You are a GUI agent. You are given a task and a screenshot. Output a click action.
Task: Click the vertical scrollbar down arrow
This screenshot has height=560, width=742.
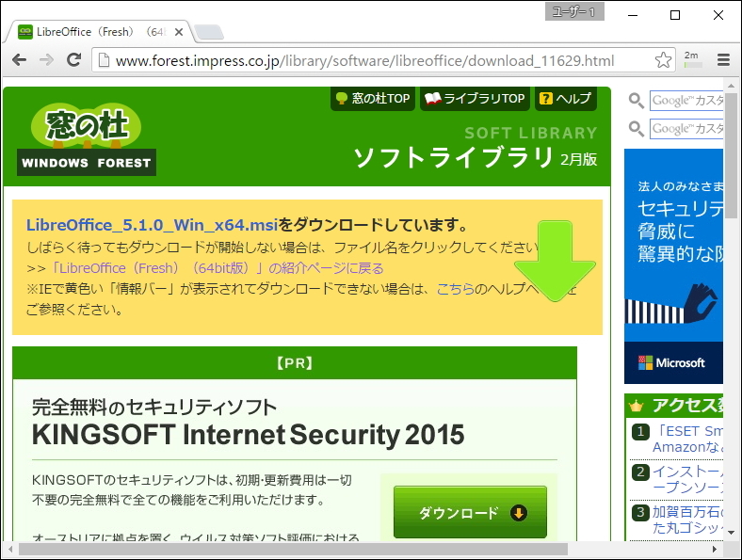click(732, 533)
